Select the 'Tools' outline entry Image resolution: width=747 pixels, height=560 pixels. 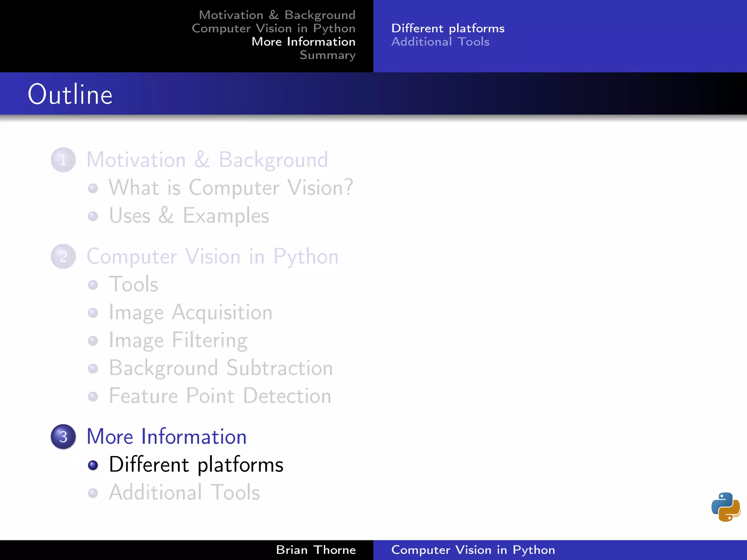click(133, 284)
